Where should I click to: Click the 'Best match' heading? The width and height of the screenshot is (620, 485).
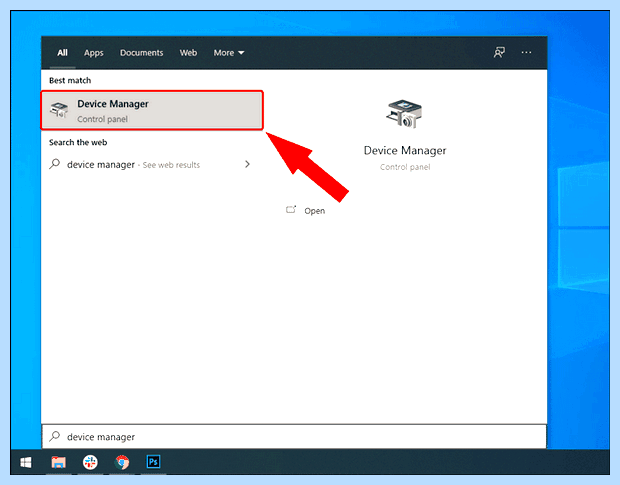click(x=70, y=80)
